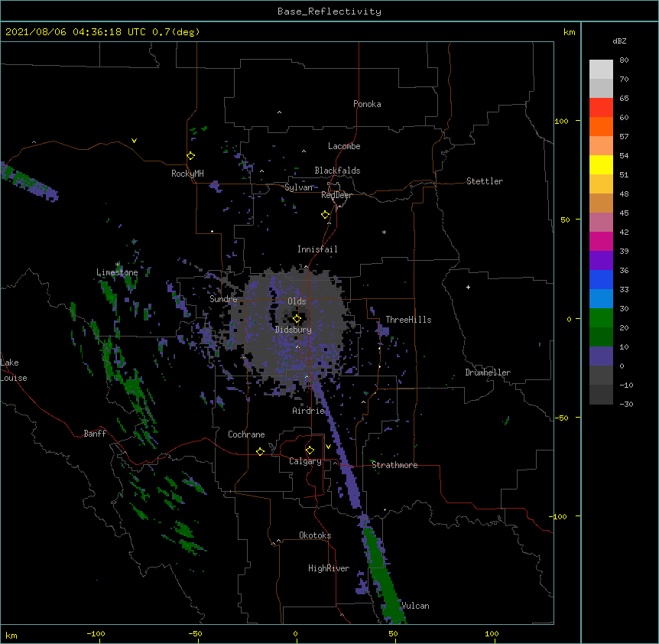This screenshot has width=659, height=644.
Task: Click the pink 42–45 dBZ legend swatch
Action: pos(601,223)
